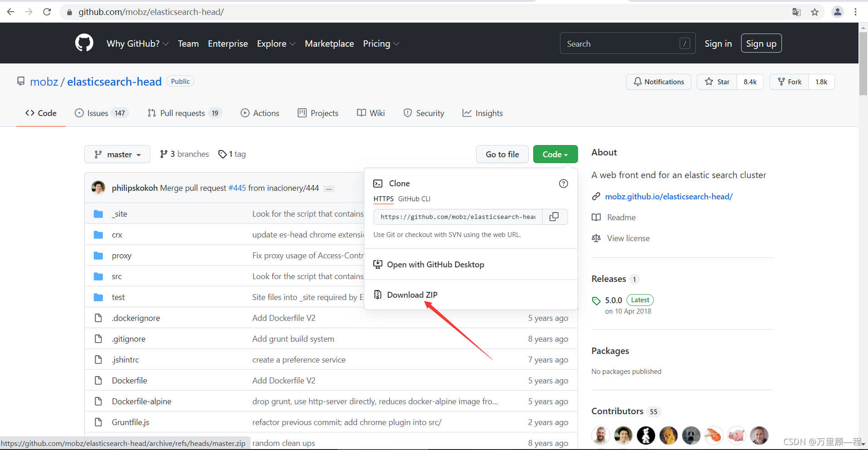Open the Contributors heading link
The width and height of the screenshot is (868, 450).
click(617, 411)
